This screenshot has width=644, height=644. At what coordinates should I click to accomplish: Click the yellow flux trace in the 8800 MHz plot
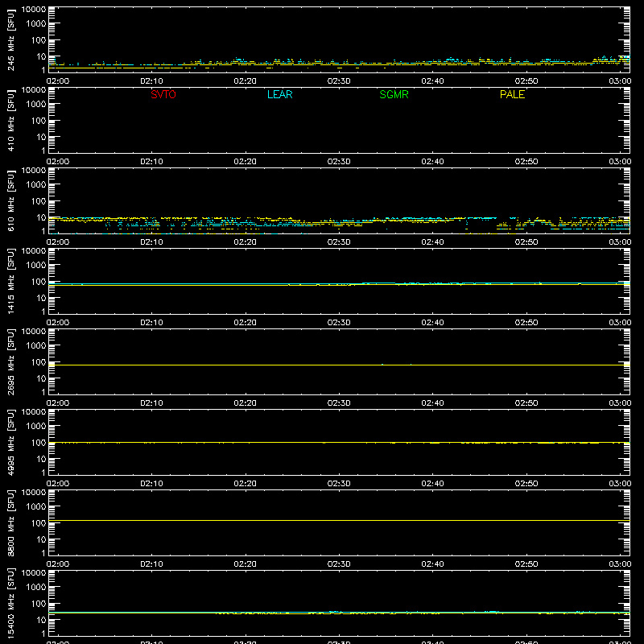(339, 520)
